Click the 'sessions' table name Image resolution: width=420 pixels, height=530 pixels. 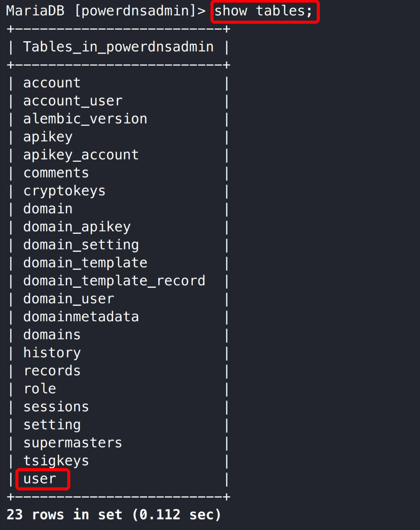point(56,407)
